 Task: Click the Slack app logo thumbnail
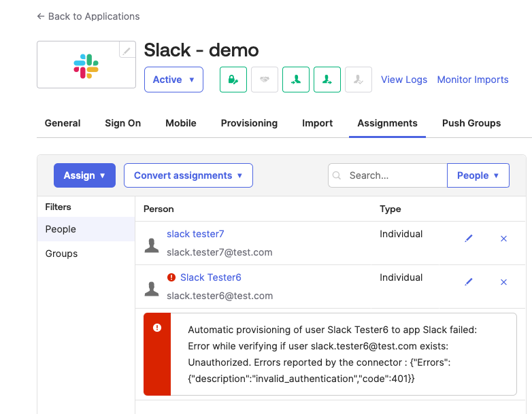tap(86, 65)
